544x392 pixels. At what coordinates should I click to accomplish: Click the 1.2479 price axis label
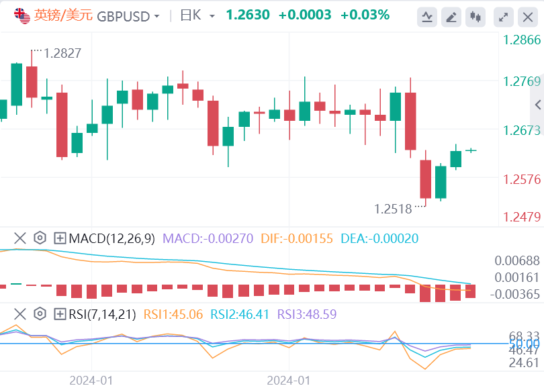[522, 217]
